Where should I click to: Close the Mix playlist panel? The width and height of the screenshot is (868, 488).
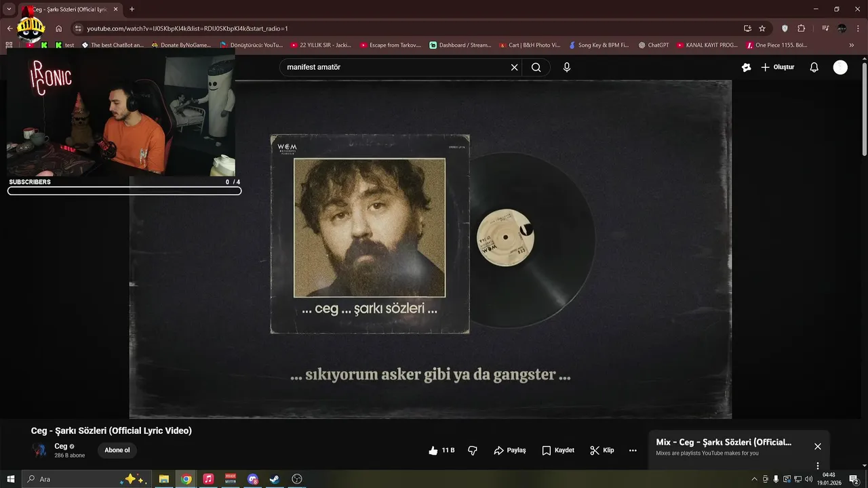tap(818, 446)
